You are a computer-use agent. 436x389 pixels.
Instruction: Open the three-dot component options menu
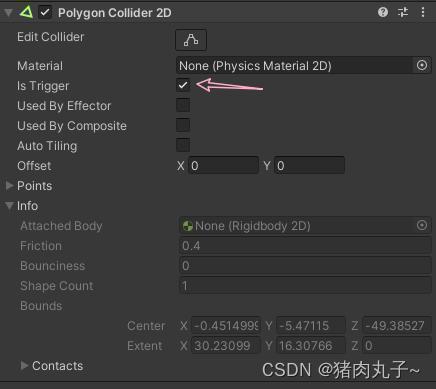click(x=423, y=12)
